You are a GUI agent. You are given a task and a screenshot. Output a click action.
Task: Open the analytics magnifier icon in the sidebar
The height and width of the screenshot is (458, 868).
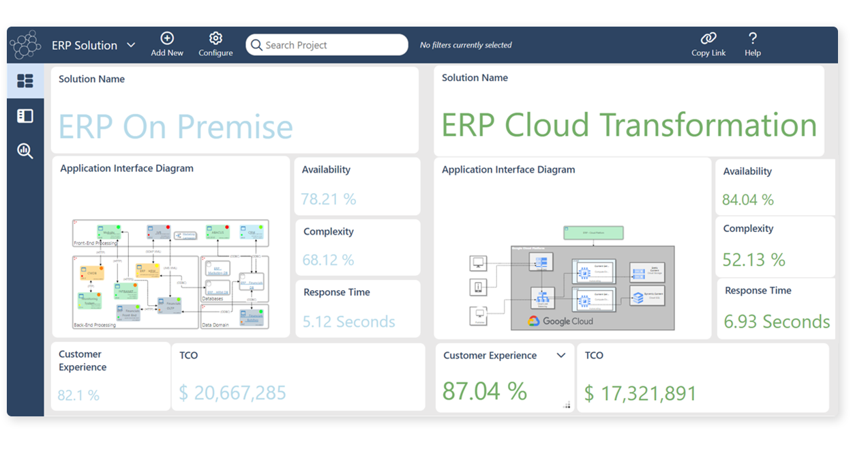[x=25, y=151]
